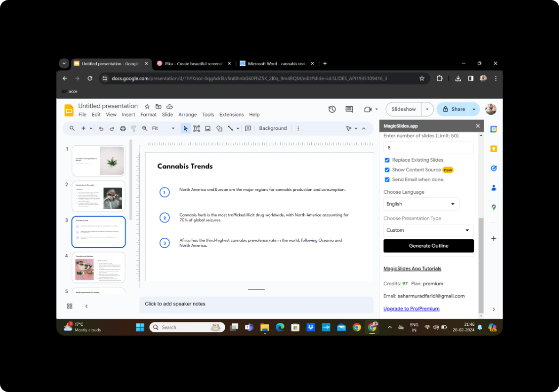Select the line tool icon
This screenshot has width=559, height=392.
pyautogui.click(x=231, y=128)
